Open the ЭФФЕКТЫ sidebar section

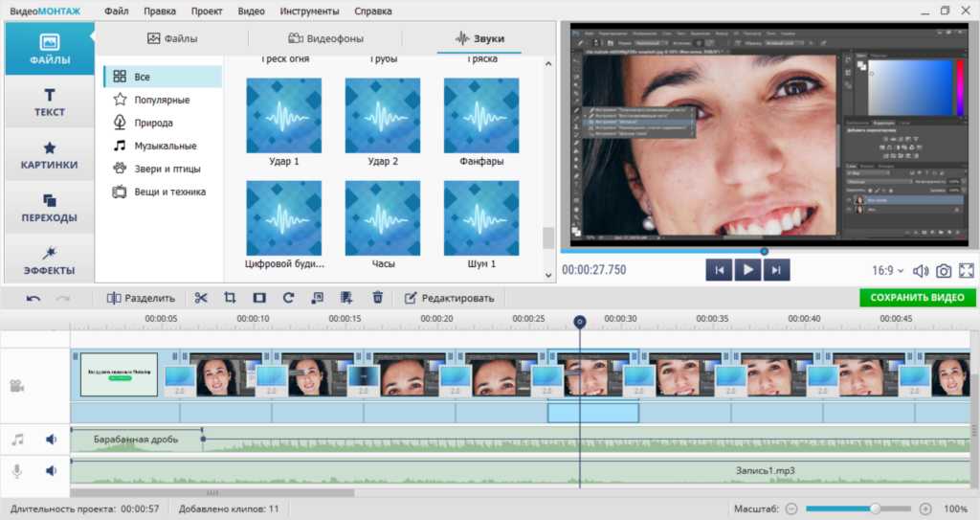[x=50, y=260]
